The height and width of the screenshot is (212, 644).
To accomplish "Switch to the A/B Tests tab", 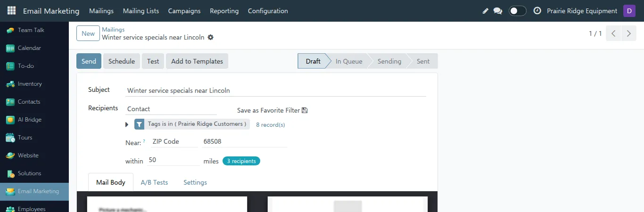I will (x=154, y=182).
